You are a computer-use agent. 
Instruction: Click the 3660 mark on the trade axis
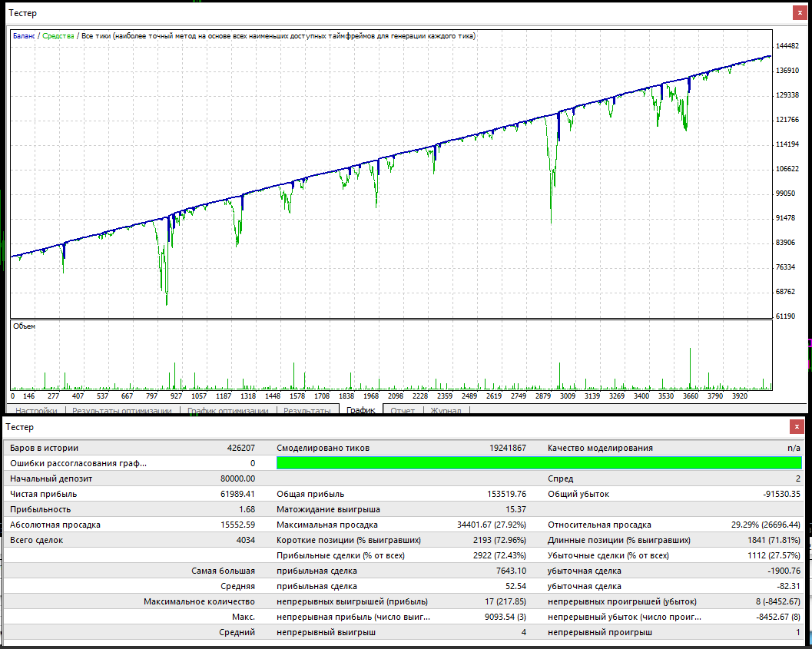[x=691, y=396]
